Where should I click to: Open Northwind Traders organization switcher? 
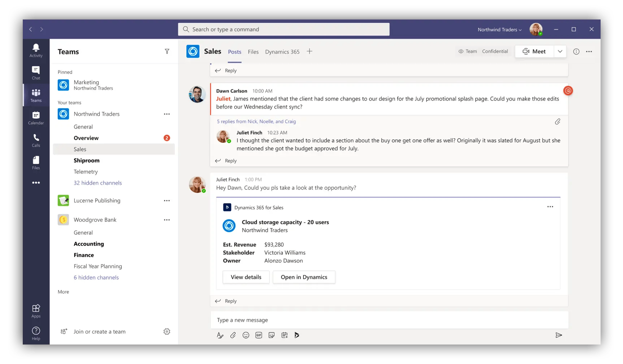[x=499, y=30]
